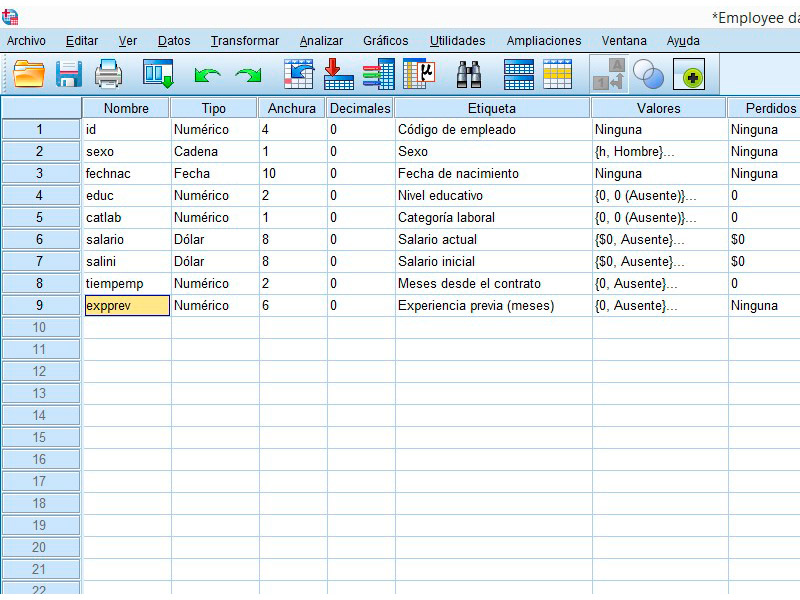Click the green plus toolbar icon
Viewport: 800px width, 600px height.
(x=688, y=75)
